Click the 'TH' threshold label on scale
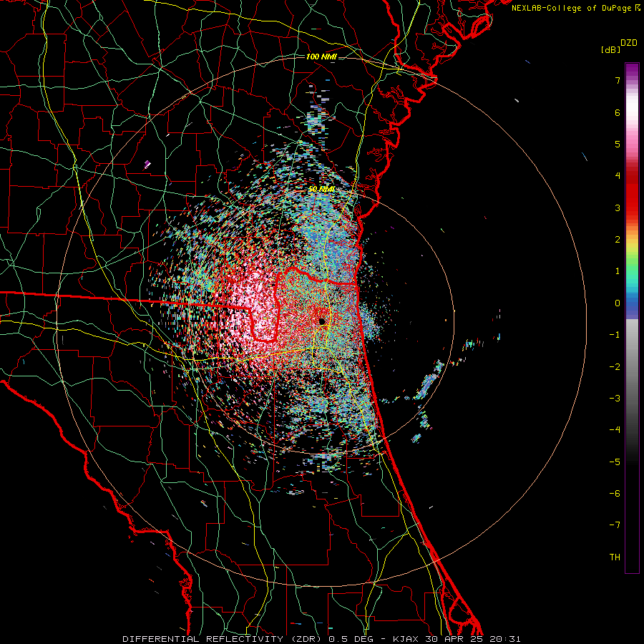Viewport: 644px width, 644px height. point(615,557)
